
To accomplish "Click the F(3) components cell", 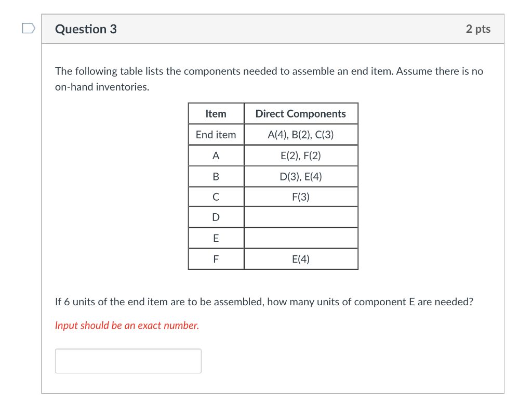I will (300, 197).
